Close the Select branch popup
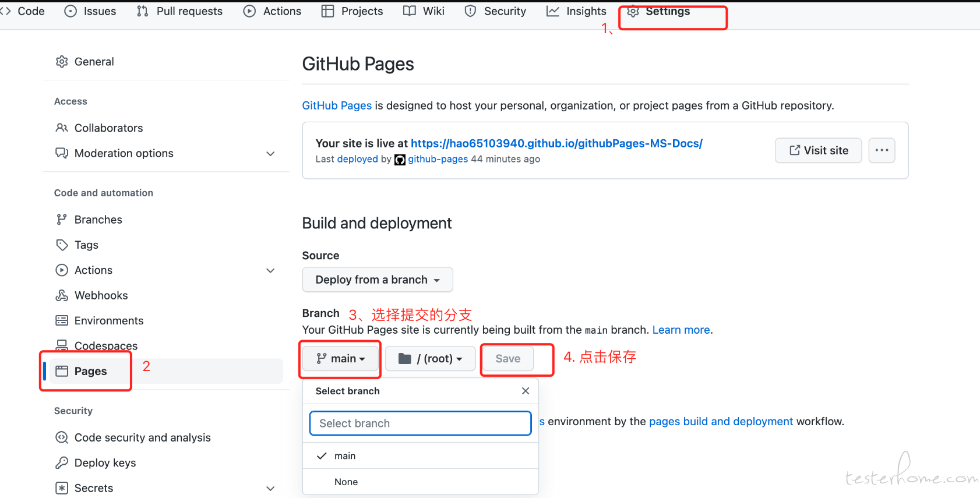 click(526, 391)
